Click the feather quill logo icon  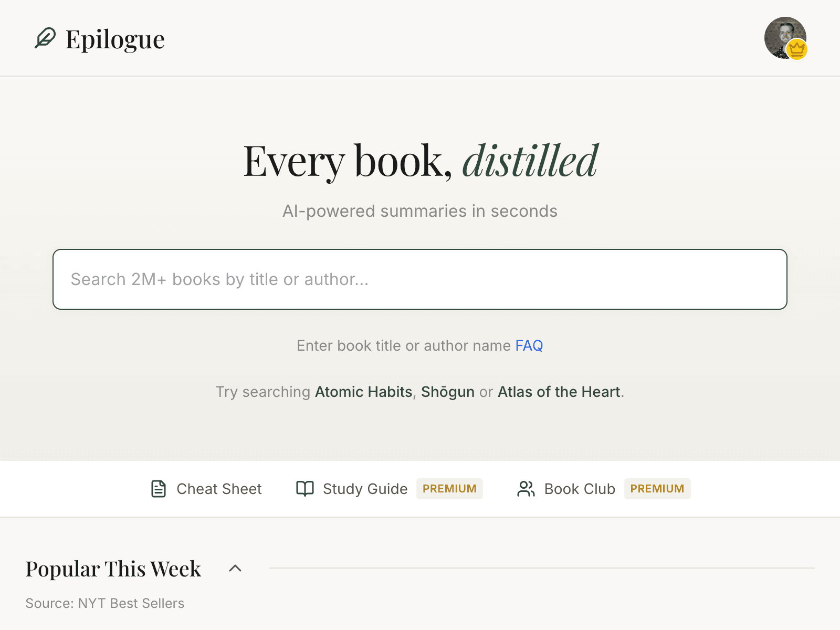click(x=46, y=38)
